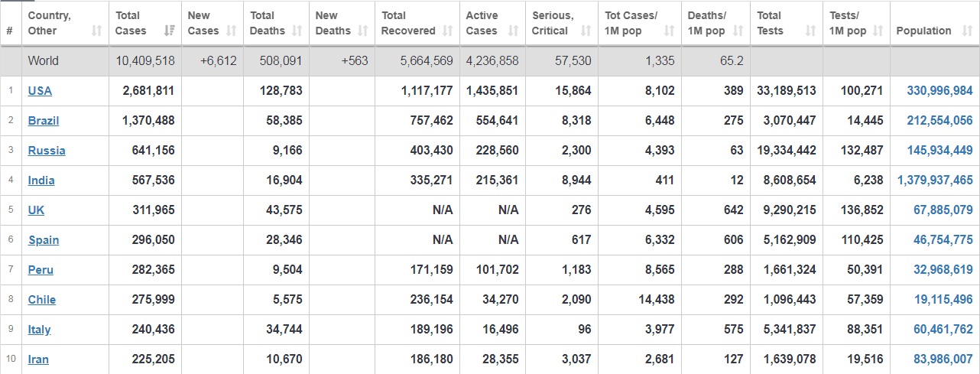
Task: Click USA population 330,996,984 link
Action: pos(939,90)
